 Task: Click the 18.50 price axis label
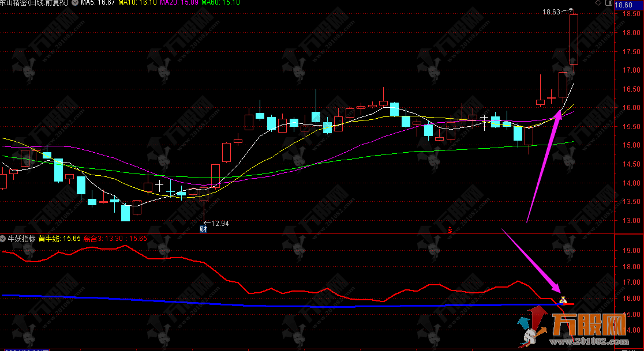631,13
